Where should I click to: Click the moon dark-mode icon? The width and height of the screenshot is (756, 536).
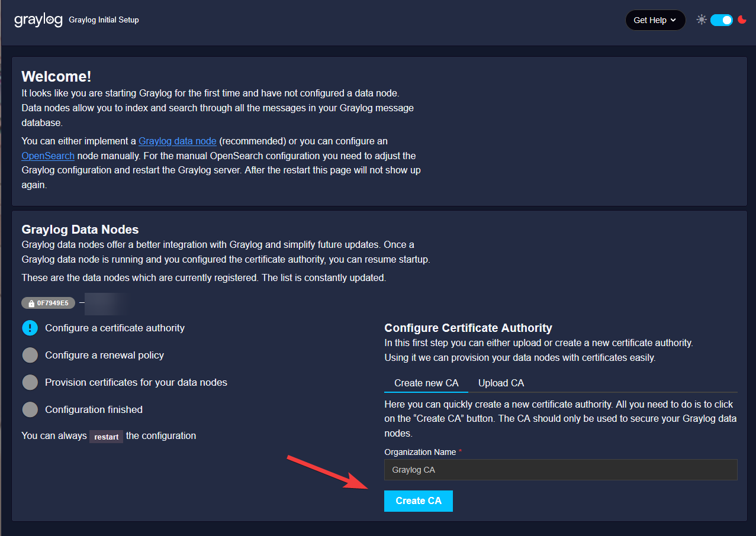(742, 20)
